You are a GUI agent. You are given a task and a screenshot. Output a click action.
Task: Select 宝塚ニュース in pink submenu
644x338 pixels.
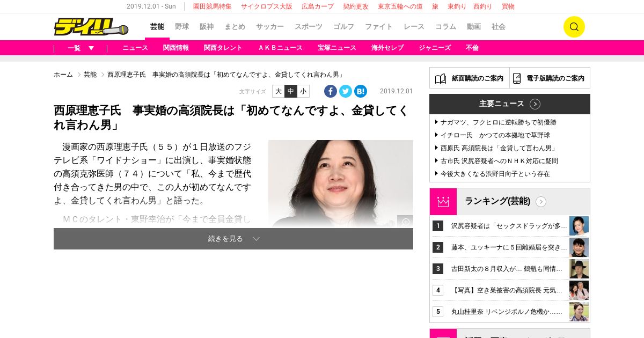(x=337, y=48)
